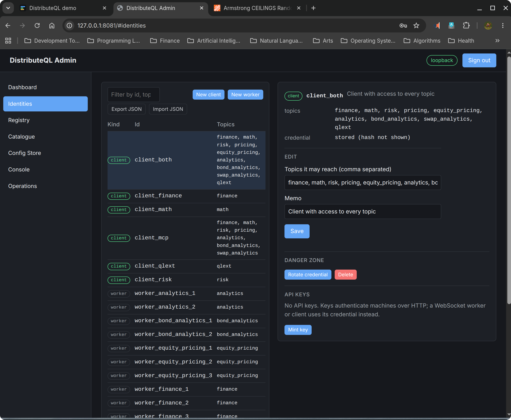The height and width of the screenshot is (420, 511).
Task: Open the Natural Langua... bookmark folder
Action: (277, 41)
